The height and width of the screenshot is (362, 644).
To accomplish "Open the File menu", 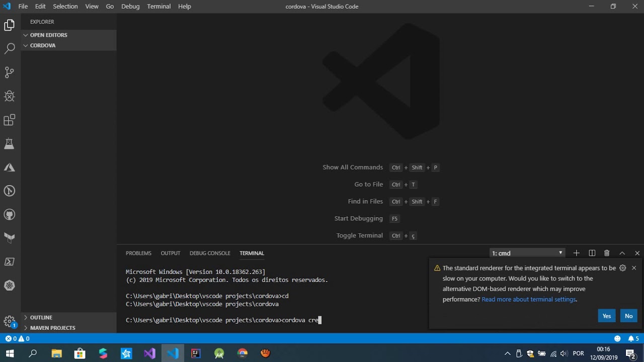I will (23, 7).
